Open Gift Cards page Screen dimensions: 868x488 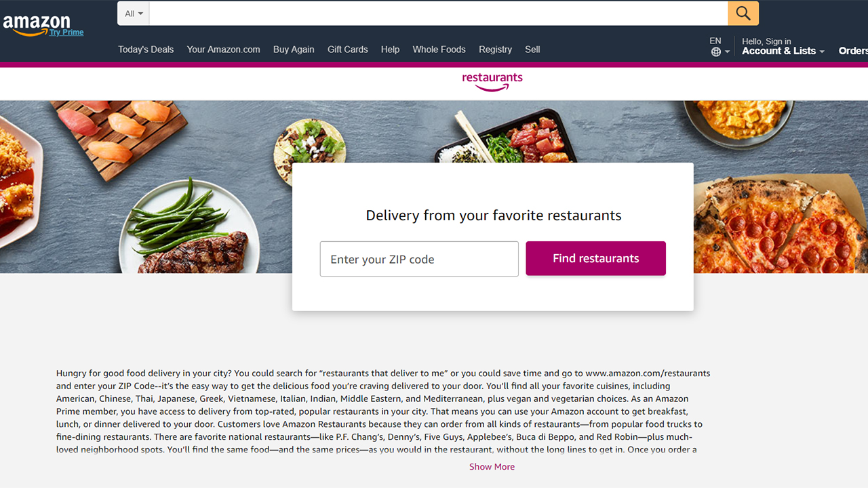(x=348, y=49)
